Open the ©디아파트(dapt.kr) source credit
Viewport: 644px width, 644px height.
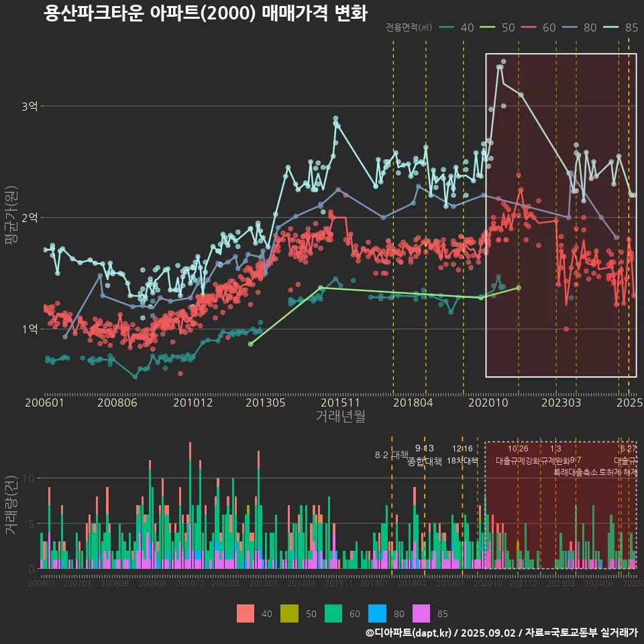[x=409, y=633]
